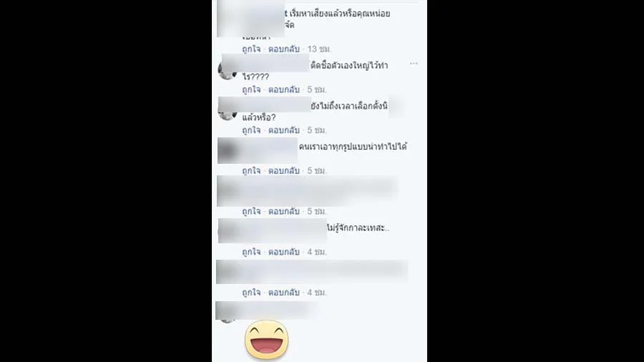Open avatar of the 'ติดชื่อตัวเองใหญ่ไว้ทำไร' commenter

[227, 70]
